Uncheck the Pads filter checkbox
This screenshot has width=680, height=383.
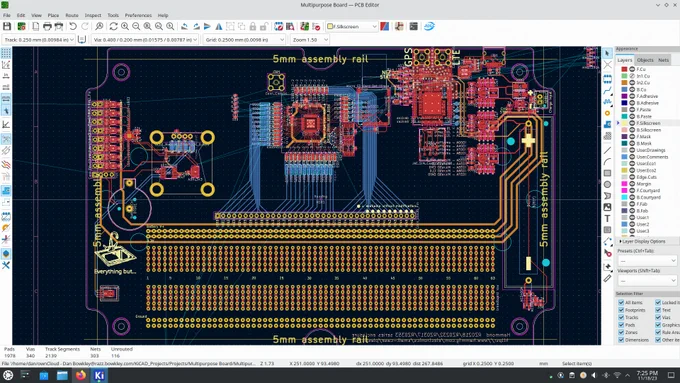coord(621,324)
